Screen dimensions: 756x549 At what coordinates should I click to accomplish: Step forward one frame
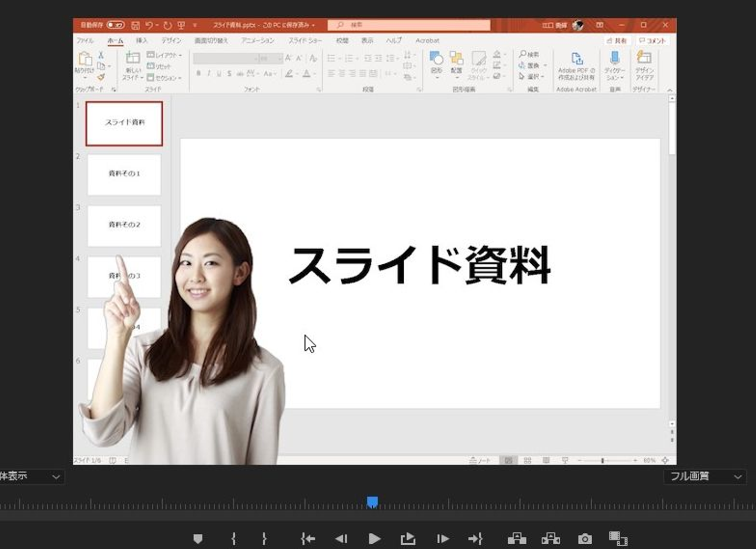click(x=443, y=538)
